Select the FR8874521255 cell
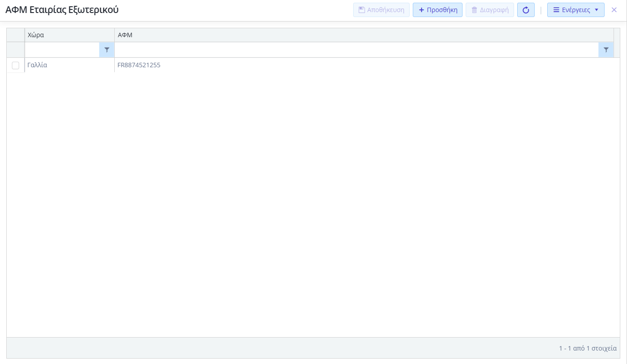 pyautogui.click(x=139, y=65)
